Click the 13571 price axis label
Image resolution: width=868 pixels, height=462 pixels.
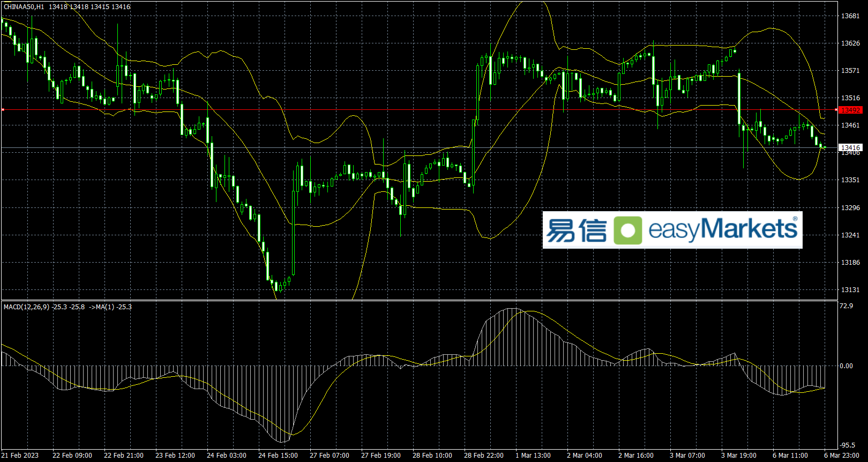pyautogui.click(x=850, y=71)
